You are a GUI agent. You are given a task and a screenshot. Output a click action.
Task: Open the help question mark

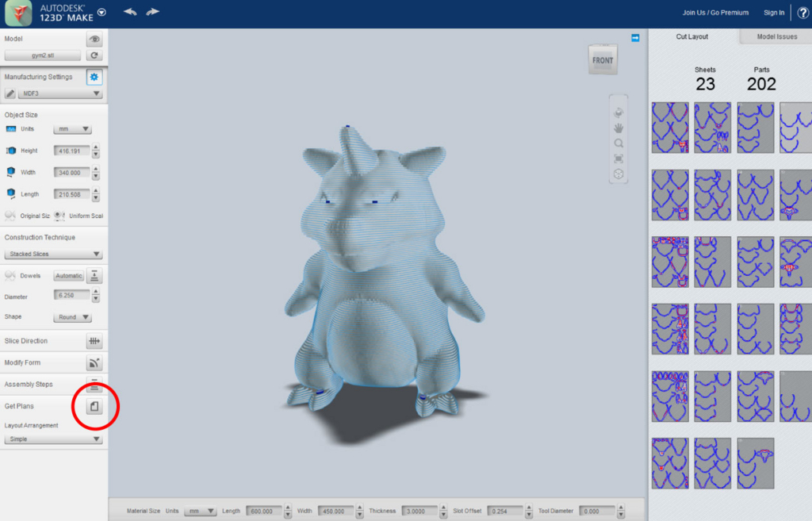(x=802, y=13)
